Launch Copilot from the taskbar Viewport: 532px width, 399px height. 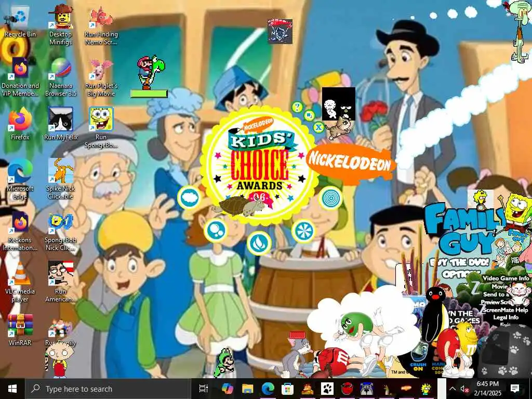[x=227, y=389]
